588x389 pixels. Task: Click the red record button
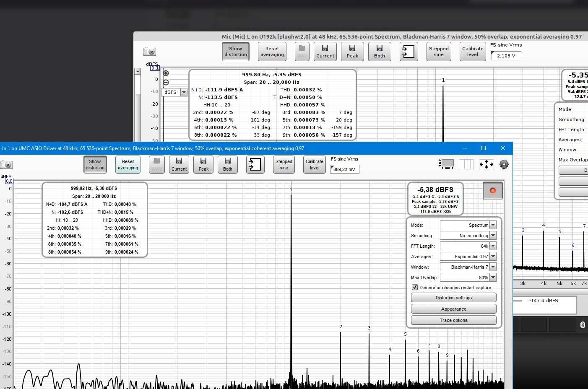pyautogui.click(x=493, y=191)
